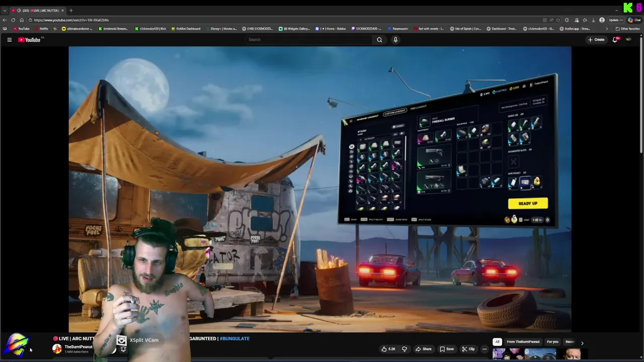Open the liveBot.app bookmark
Image resolution: width=644 pixels, height=362 pixels.
pos(575,29)
